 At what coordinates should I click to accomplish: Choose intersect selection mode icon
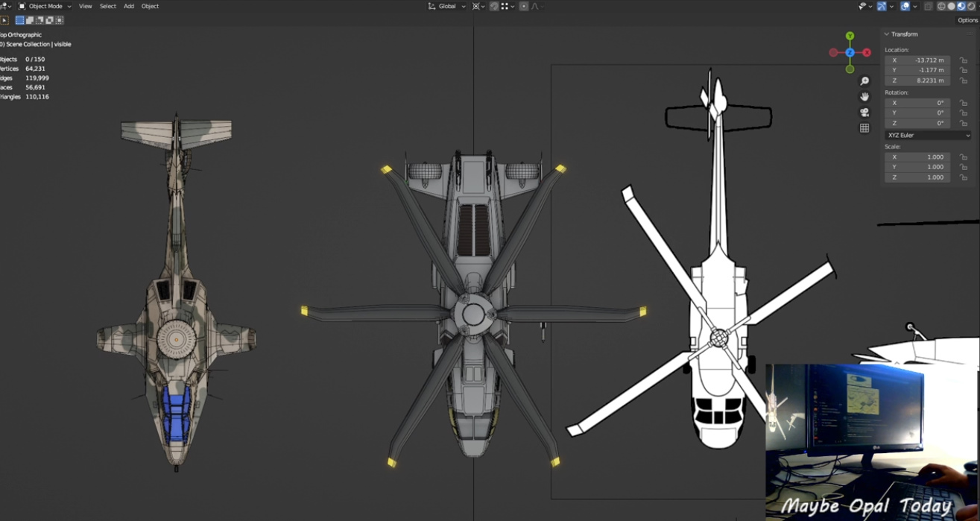(60, 20)
